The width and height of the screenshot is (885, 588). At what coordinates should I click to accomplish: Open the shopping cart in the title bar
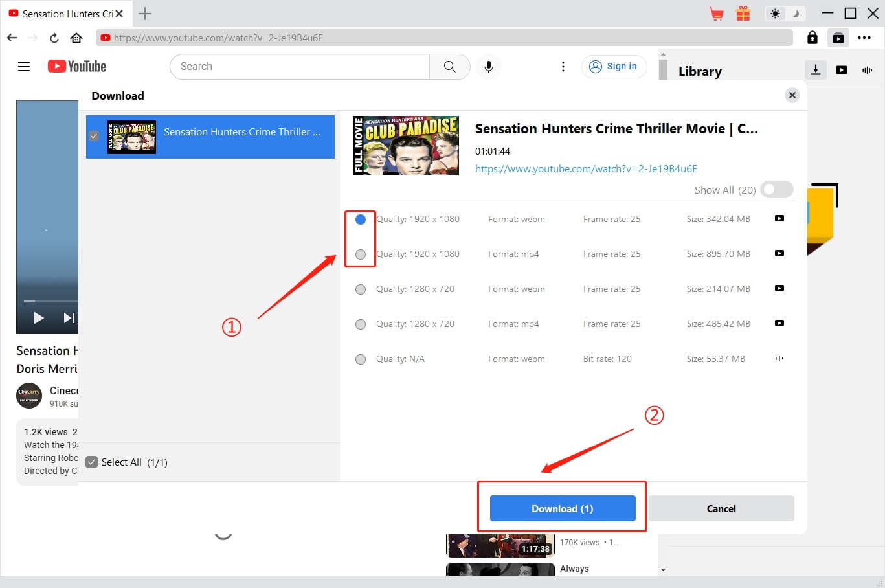pos(716,13)
